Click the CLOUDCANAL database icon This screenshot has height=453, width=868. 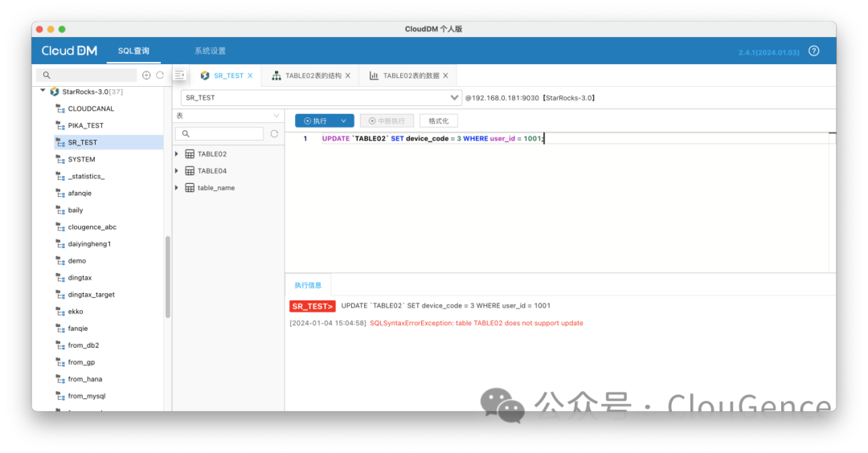click(x=60, y=109)
